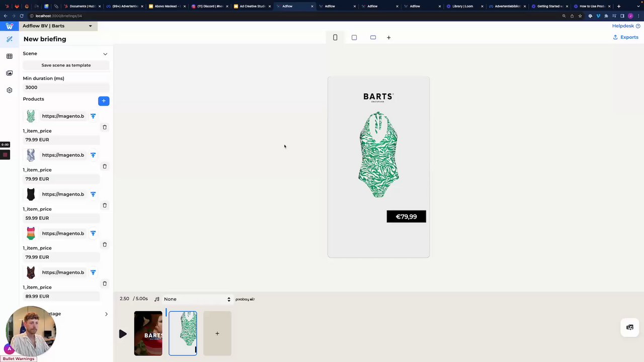
Task: Select the square format icon
Action: (x=354, y=37)
